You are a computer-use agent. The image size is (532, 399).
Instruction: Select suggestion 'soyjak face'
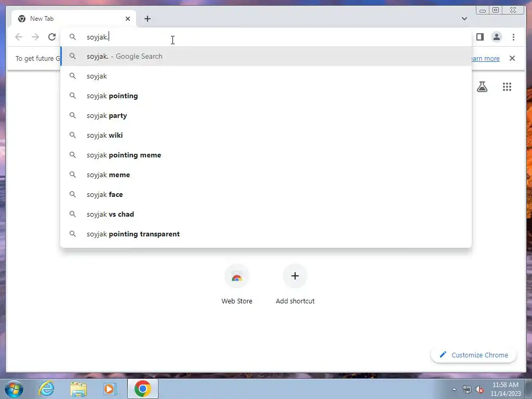(266, 194)
